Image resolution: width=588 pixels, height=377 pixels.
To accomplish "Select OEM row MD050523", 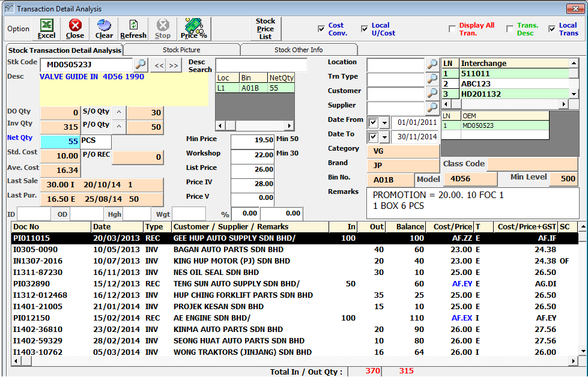I will click(495, 125).
